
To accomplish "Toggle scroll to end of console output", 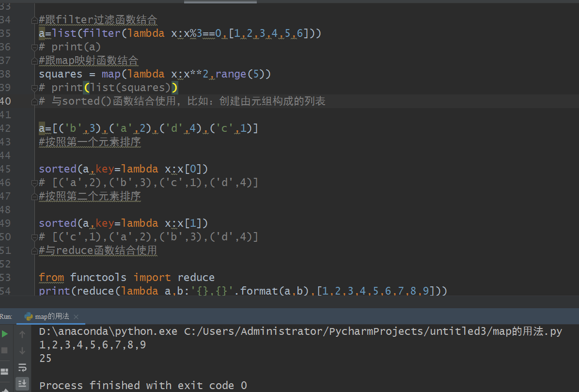I will click(22, 383).
